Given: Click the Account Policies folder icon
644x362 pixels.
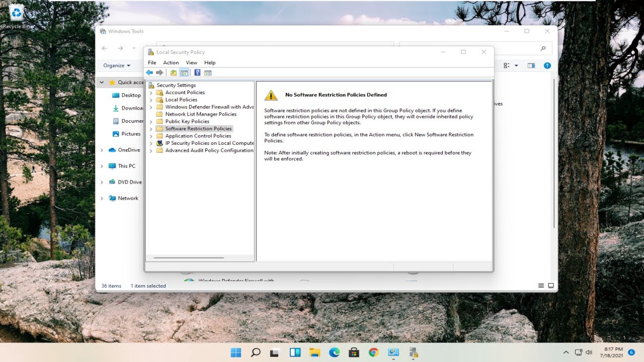Looking at the screenshot, I should (159, 93).
